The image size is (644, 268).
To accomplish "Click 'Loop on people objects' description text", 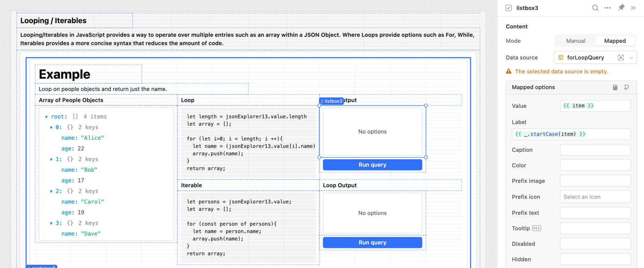I will click(x=103, y=89).
